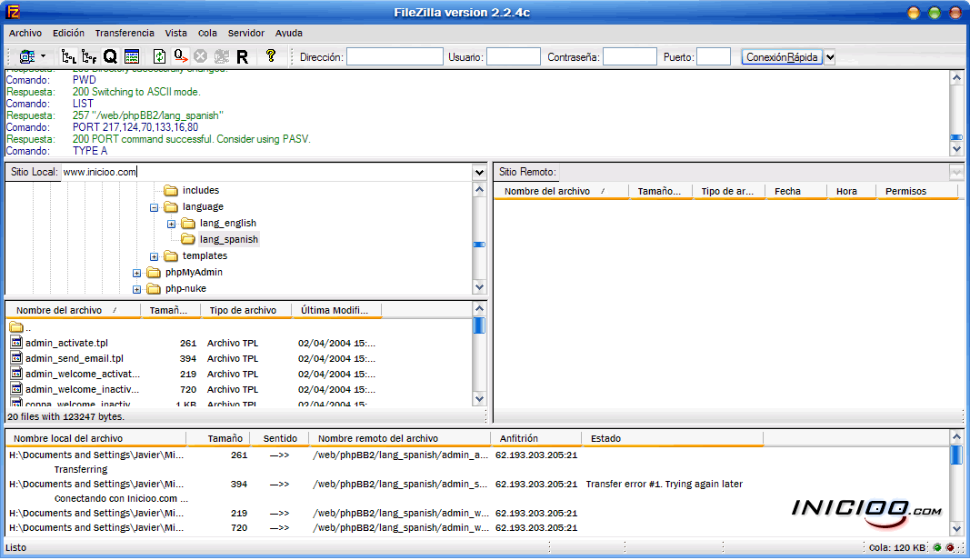This screenshot has width=970, height=560.
Task: Open the Conexión Rápida dropdown arrow
Action: click(830, 57)
